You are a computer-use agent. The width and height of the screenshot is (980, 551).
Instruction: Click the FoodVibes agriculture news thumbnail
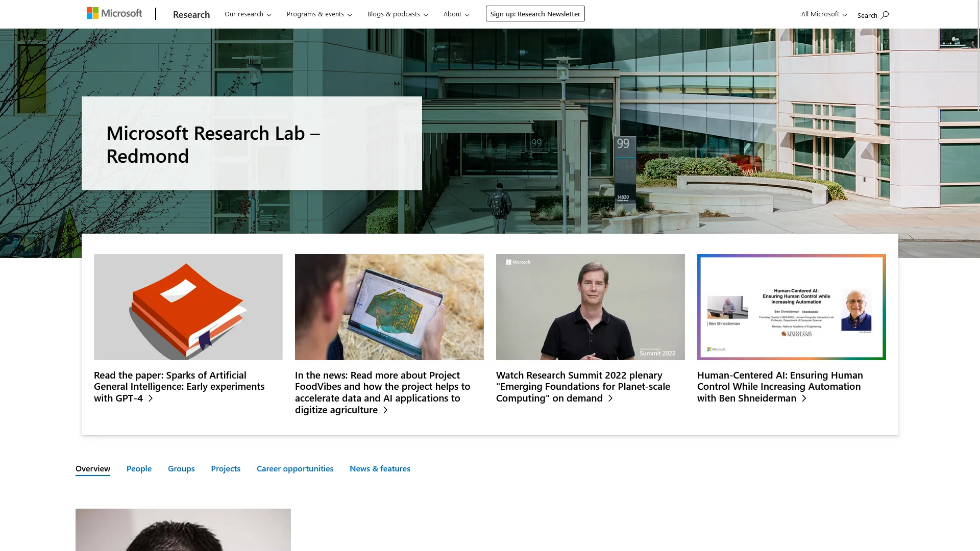(389, 307)
